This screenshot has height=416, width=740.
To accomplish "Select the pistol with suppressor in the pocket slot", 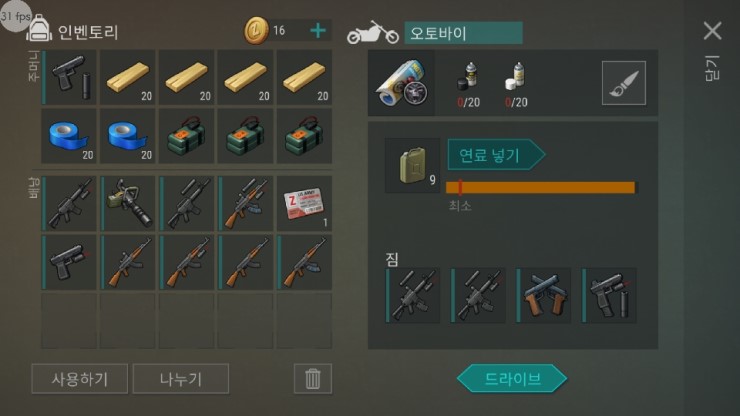I will pos(69,77).
